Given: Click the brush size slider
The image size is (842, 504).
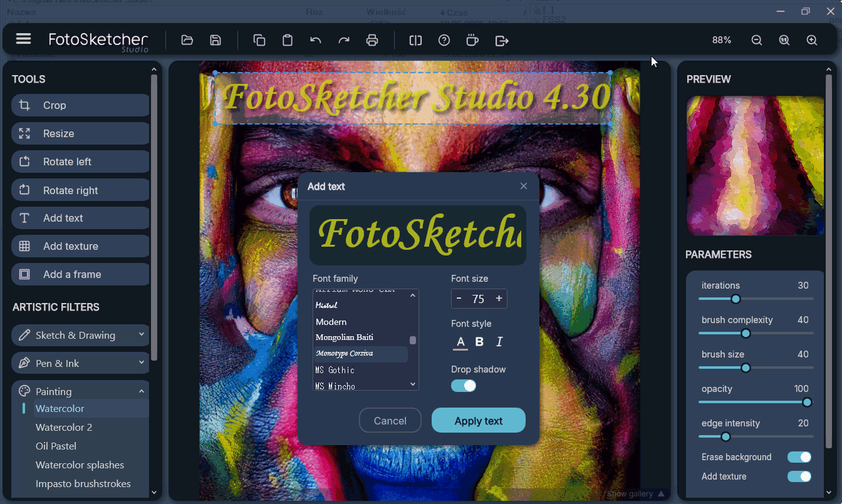Looking at the screenshot, I should point(756,368).
